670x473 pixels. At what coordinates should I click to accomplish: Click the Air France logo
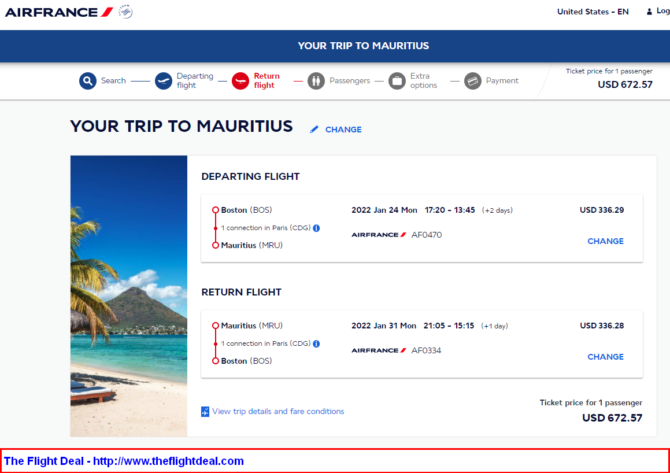[59, 12]
